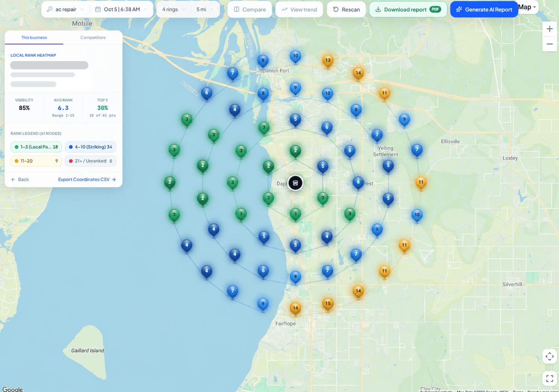Viewport: 559px width, 392px height.
Task: Click the sparkle icon in Generate AI Report
Action: pos(459,9)
